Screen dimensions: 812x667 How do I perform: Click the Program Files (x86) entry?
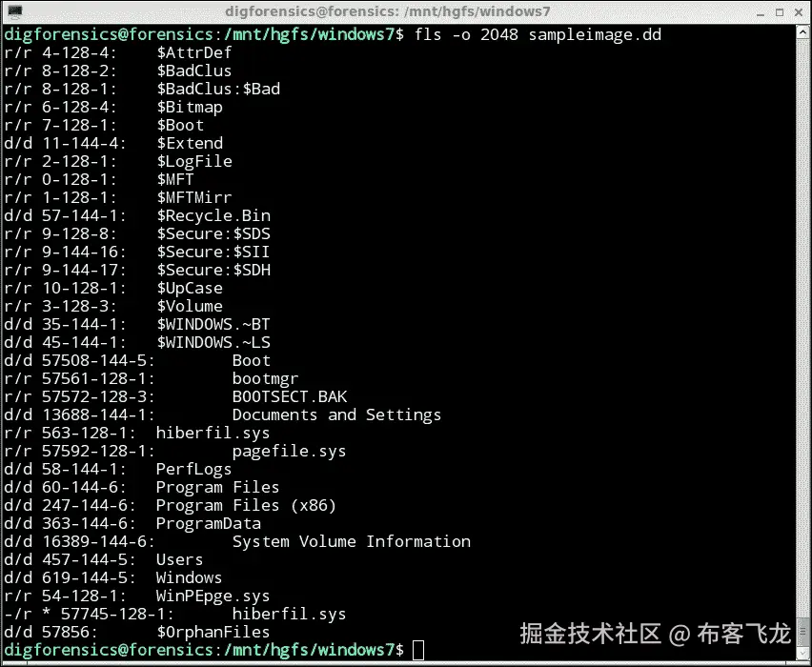tap(246, 505)
